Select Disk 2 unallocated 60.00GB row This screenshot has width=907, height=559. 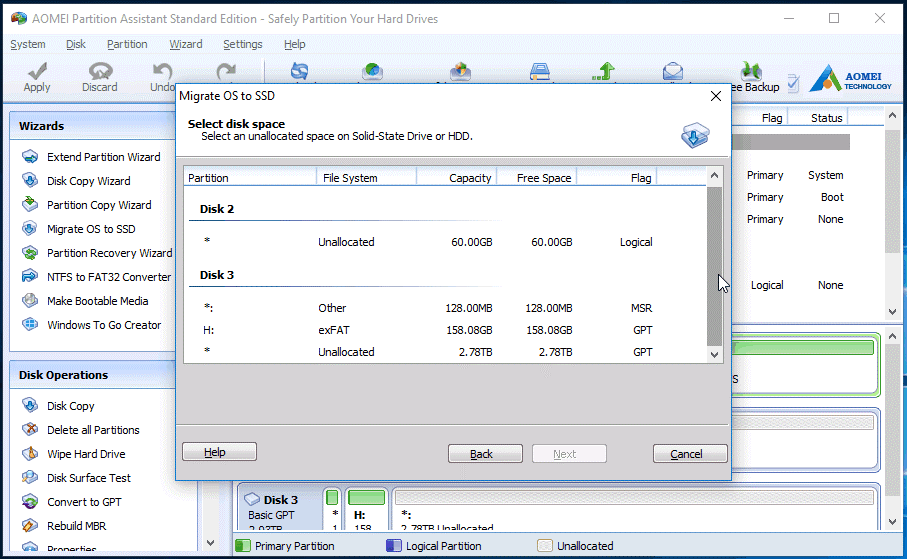(445, 242)
